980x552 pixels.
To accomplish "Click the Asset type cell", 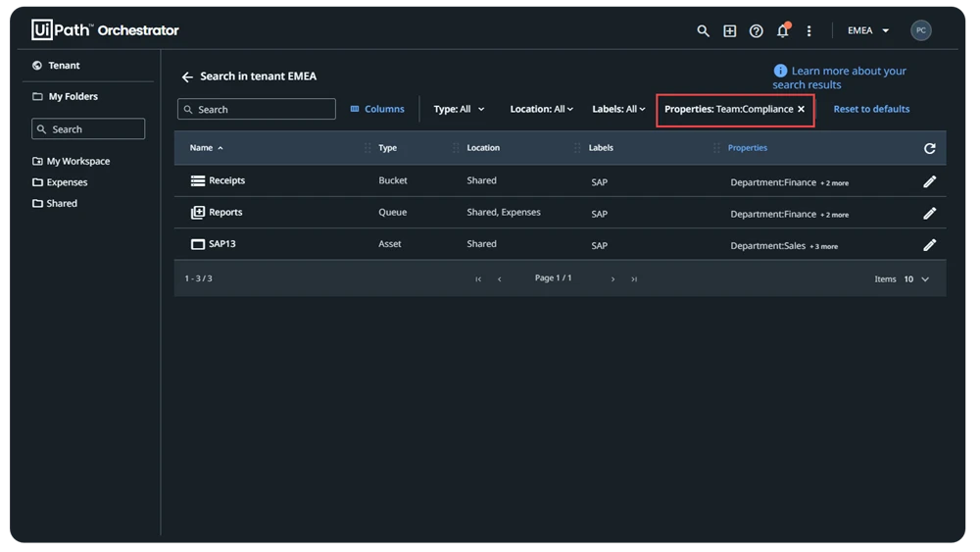I will click(x=389, y=244).
